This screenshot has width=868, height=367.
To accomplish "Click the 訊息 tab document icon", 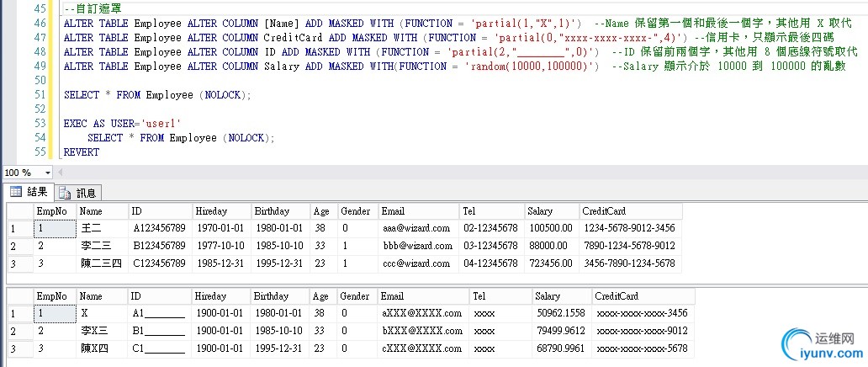I will 66,193.
